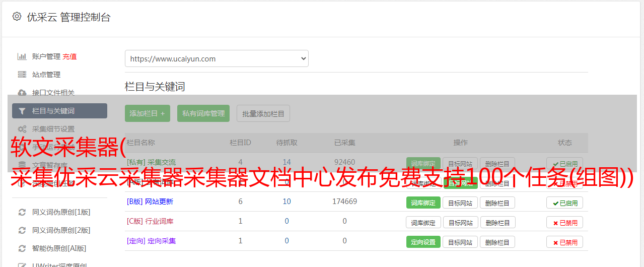Click 删除栏目 for 定向采集 row
644x267 pixels.
(x=497, y=242)
